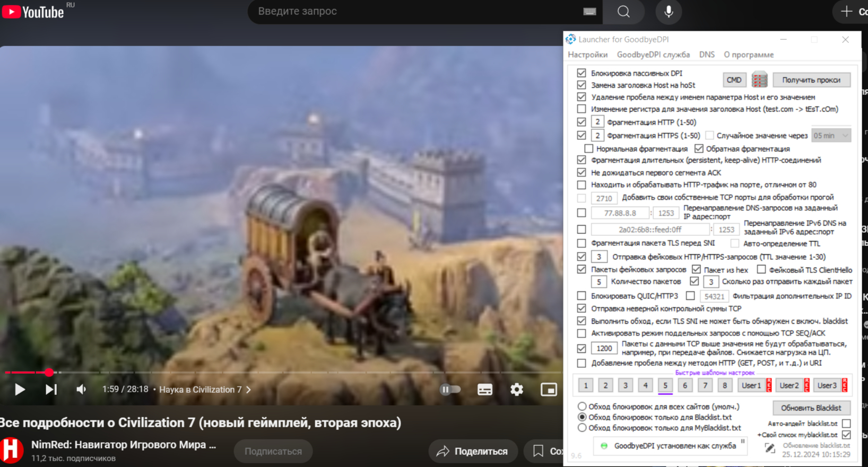Mute the video volume
This screenshot has width=868, height=467.
[x=81, y=390]
